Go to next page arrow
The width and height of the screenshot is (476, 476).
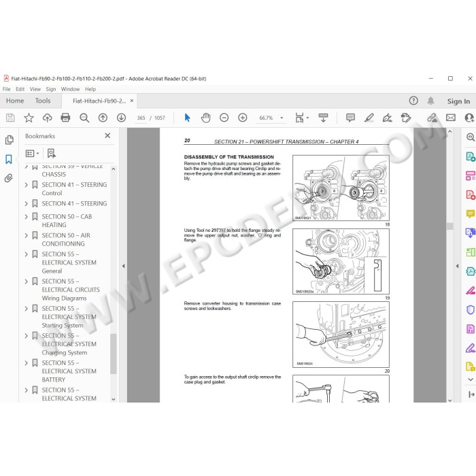(x=122, y=118)
